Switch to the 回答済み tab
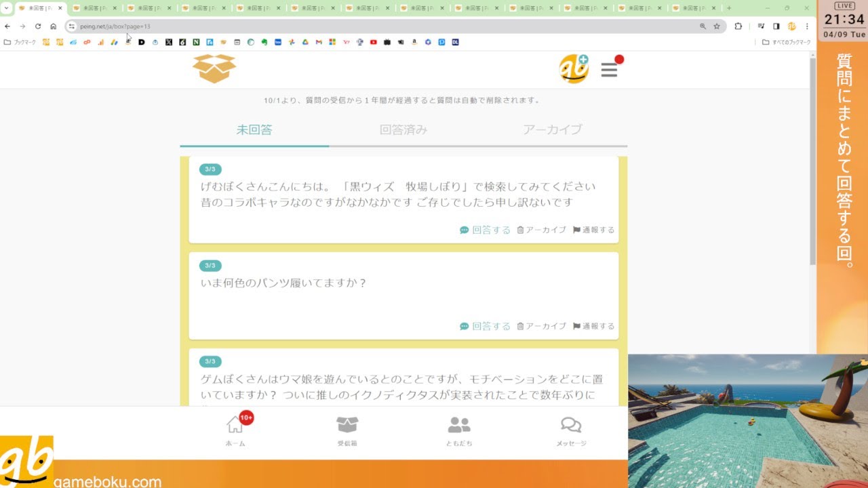The image size is (868, 488). click(403, 130)
